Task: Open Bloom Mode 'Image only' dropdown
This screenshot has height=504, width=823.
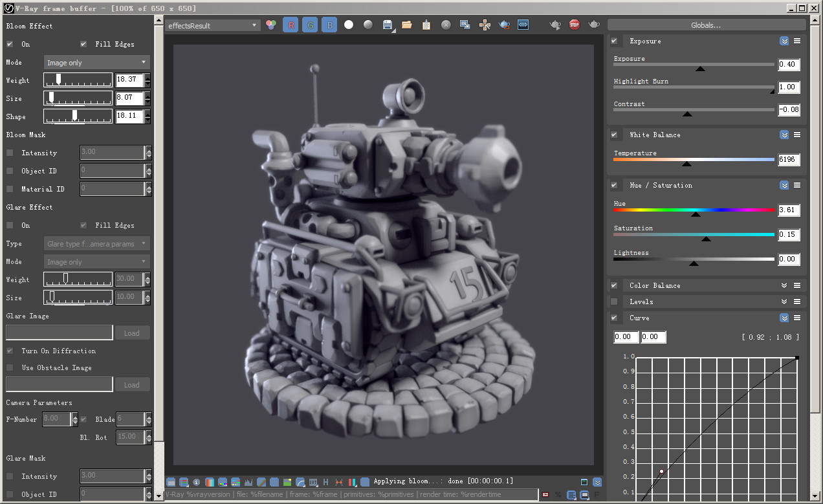Action: pyautogui.click(x=97, y=63)
